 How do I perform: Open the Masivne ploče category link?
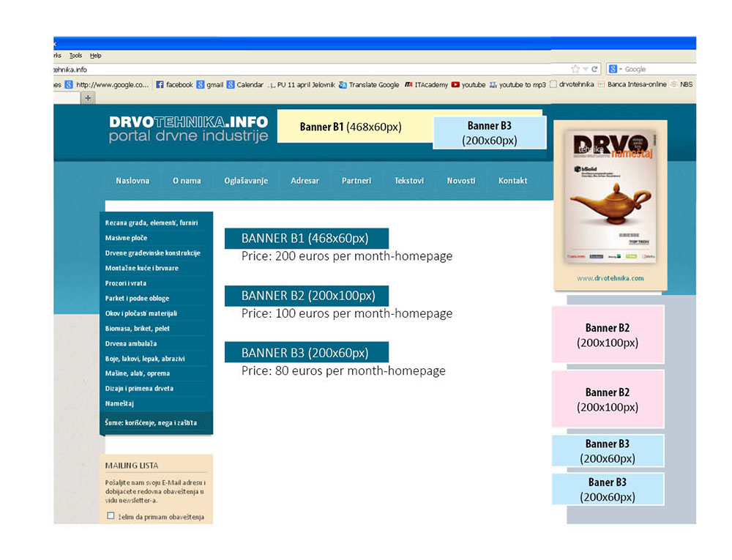126,238
